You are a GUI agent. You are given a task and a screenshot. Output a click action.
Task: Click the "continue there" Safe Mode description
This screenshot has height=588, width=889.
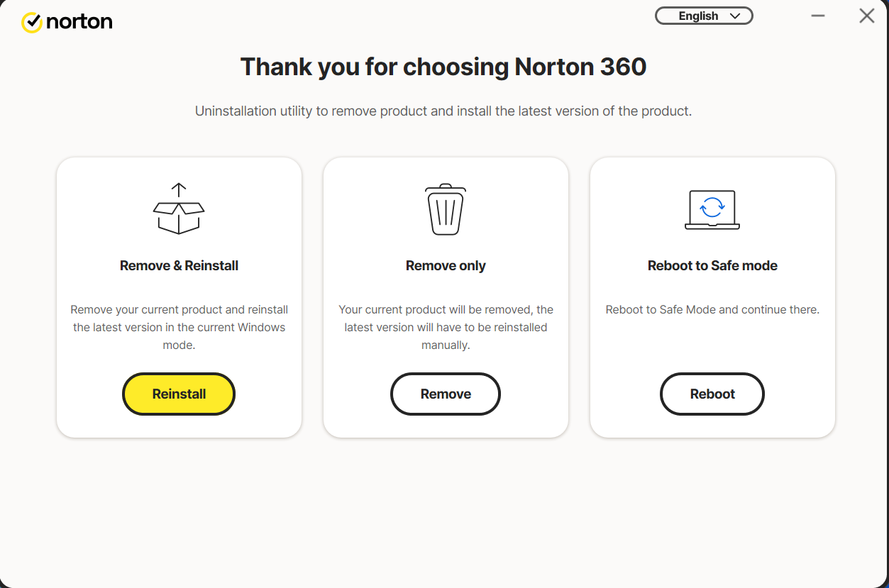coord(712,310)
